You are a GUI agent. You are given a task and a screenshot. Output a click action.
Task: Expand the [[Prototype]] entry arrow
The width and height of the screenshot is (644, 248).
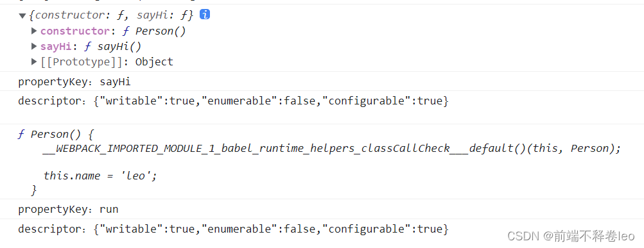pyautogui.click(x=34, y=62)
